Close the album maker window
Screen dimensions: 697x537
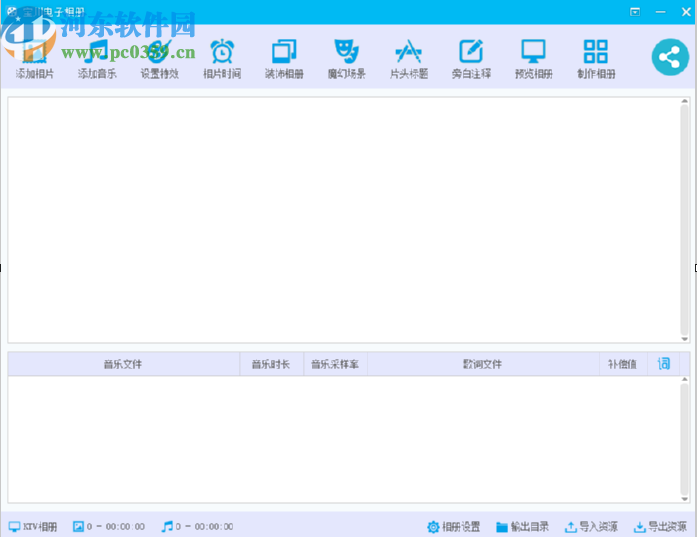click(x=686, y=12)
